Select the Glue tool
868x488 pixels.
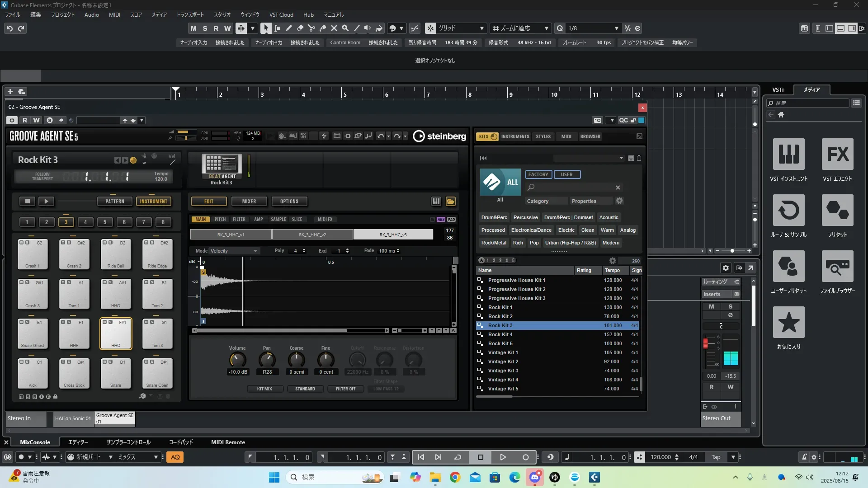[322, 28]
